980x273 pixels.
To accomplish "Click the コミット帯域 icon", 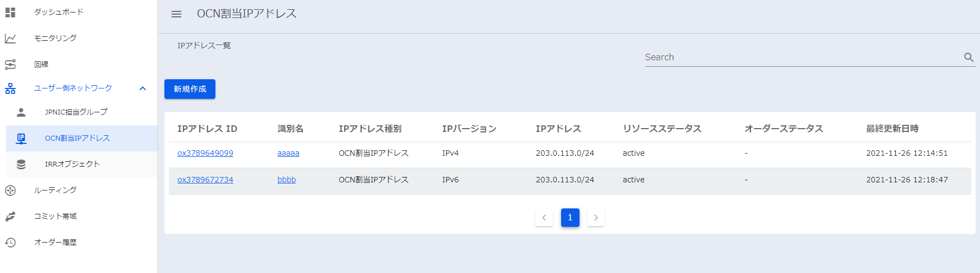I will [x=10, y=217].
